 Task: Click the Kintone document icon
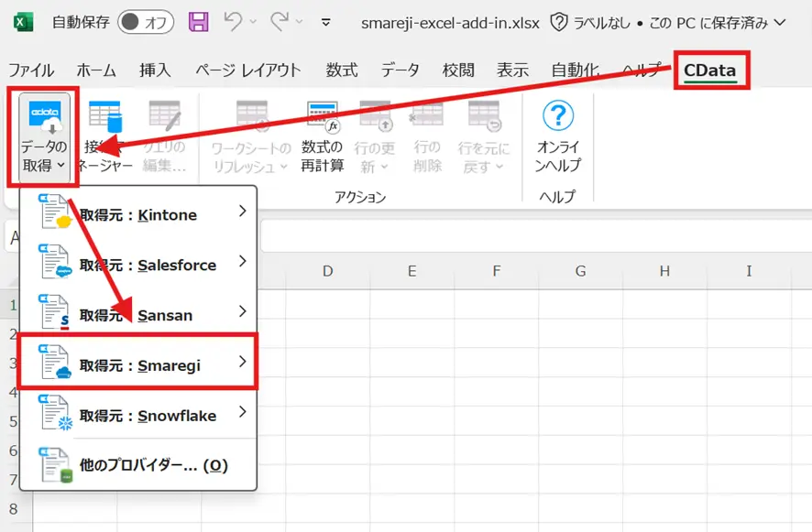pos(55,212)
